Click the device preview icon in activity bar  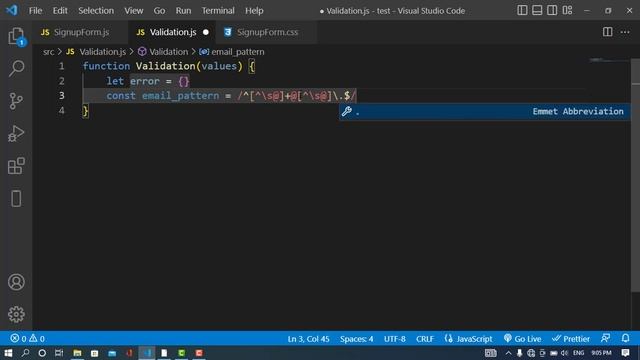click(16, 199)
